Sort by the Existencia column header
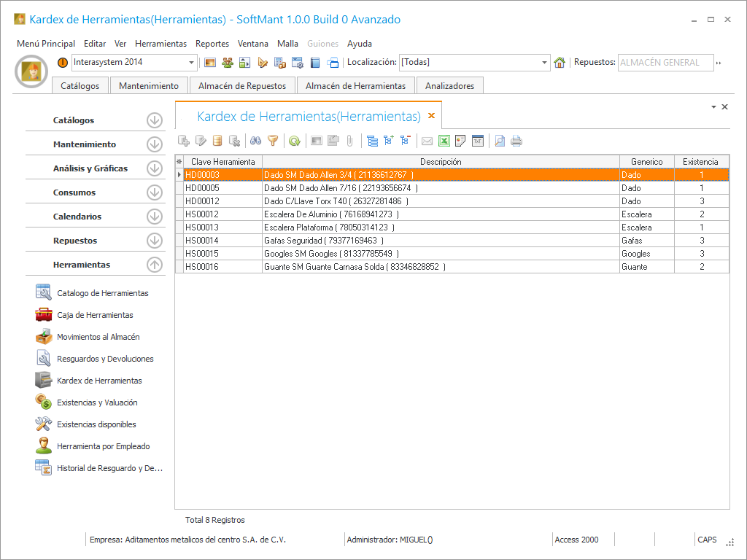 [x=700, y=162]
